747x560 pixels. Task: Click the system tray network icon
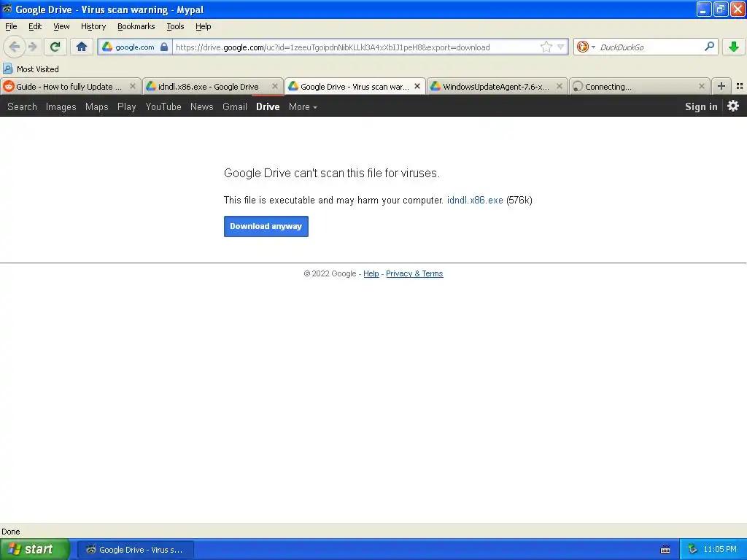[692, 550]
